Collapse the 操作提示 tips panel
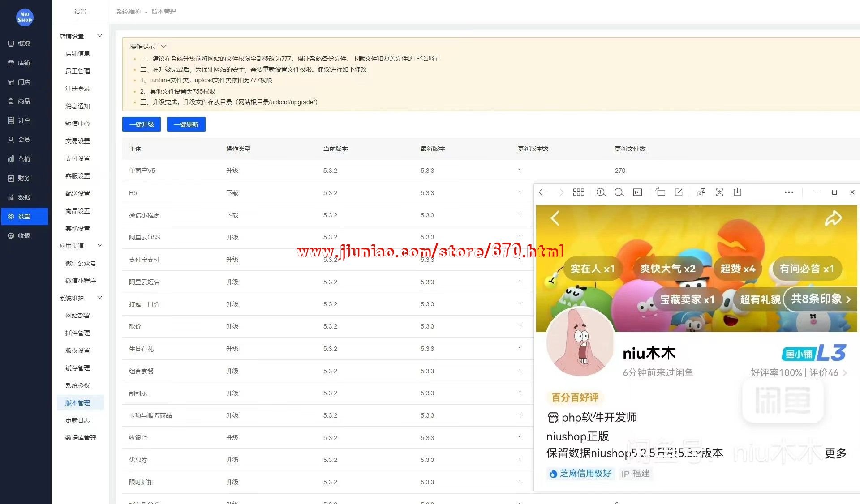The image size is (860, 504). [x=163, y=47]
